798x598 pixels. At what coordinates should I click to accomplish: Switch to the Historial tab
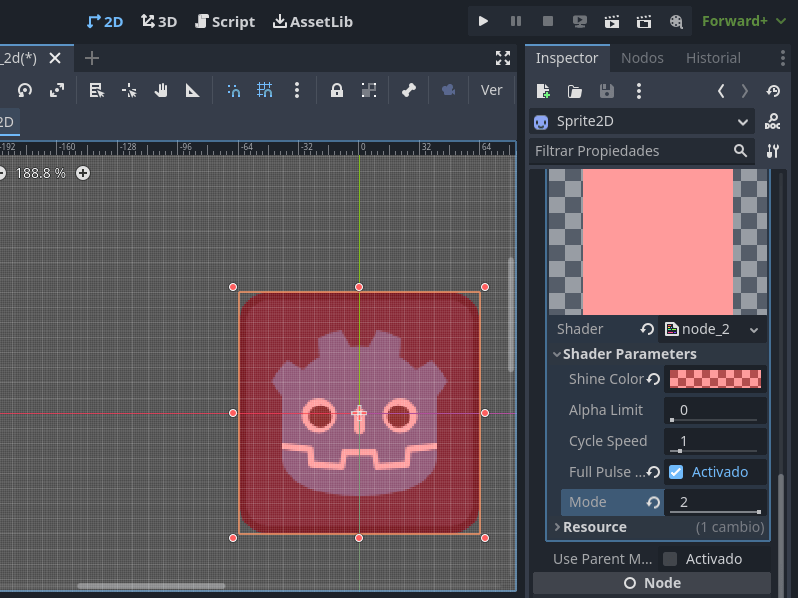tap(713, 58)
